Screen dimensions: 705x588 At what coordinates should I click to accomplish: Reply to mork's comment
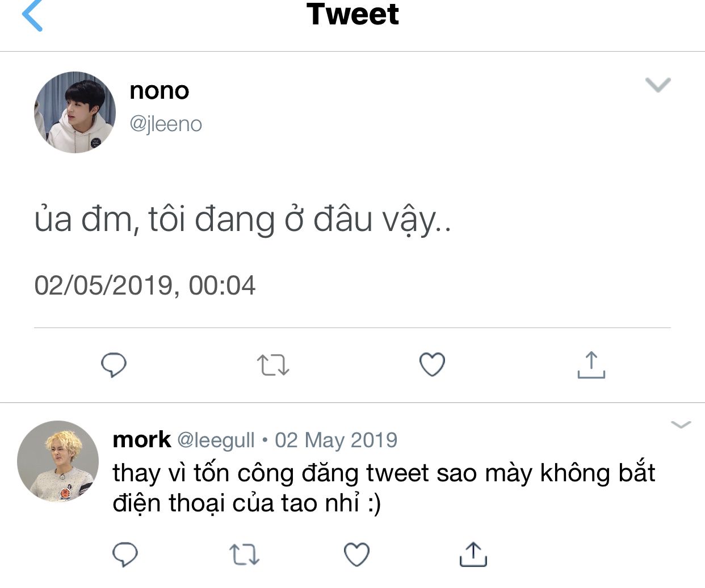click(x=125, y=555)
